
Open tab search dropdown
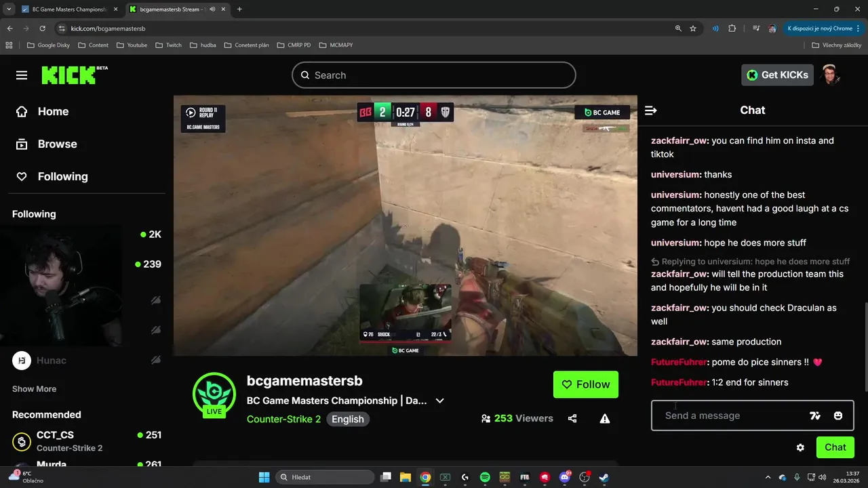click(8, 9)
